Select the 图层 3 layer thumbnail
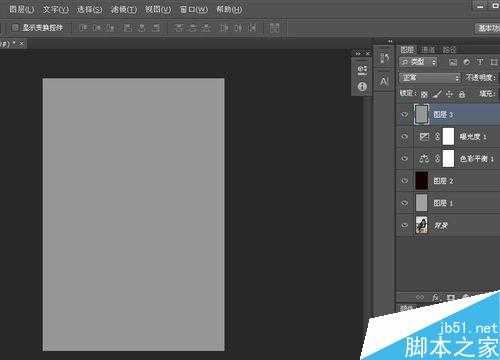500x360 pixels. [x=421, y=115]
